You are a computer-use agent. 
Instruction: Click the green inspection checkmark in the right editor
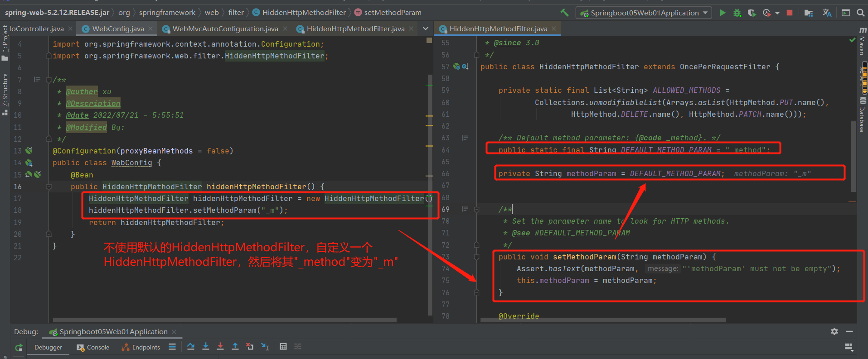tap(852, 40)
